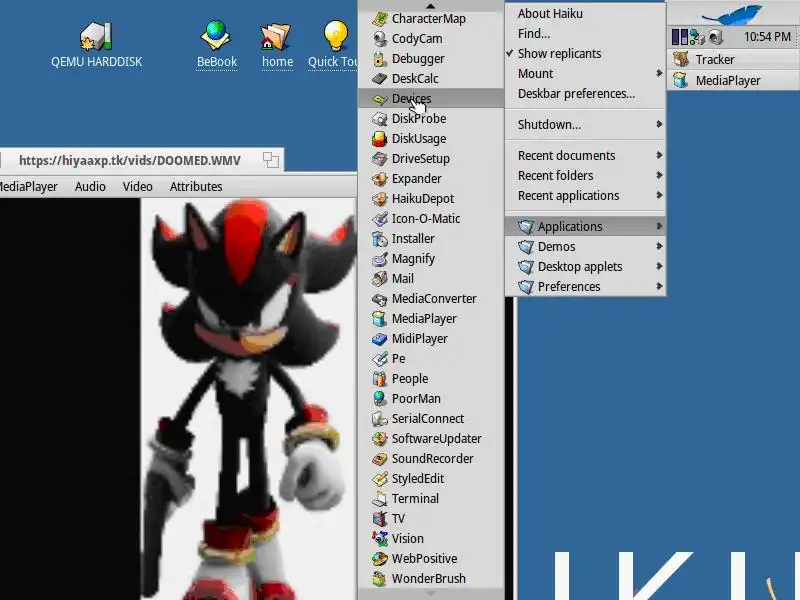Viewport: 800px width, 600px height.
Task: Click the MediaPlayer window zoom button
Action: tap(271, 160)
